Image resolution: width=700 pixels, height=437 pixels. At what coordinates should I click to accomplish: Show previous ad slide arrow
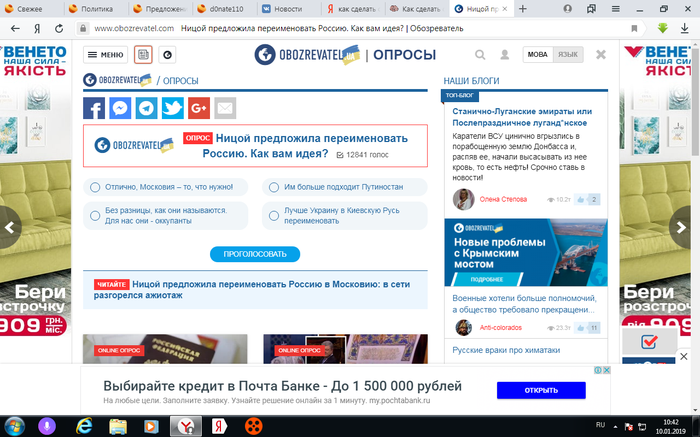9,227
